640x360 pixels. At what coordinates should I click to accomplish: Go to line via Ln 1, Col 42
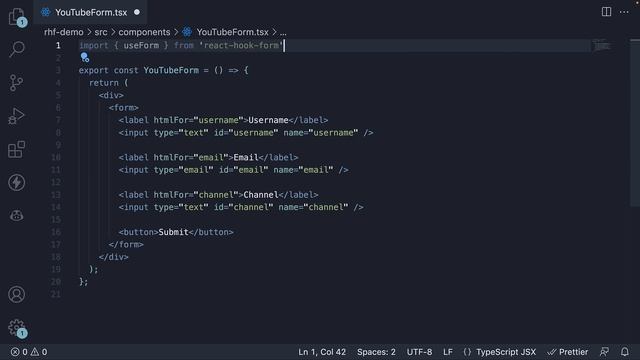(322, 352)
